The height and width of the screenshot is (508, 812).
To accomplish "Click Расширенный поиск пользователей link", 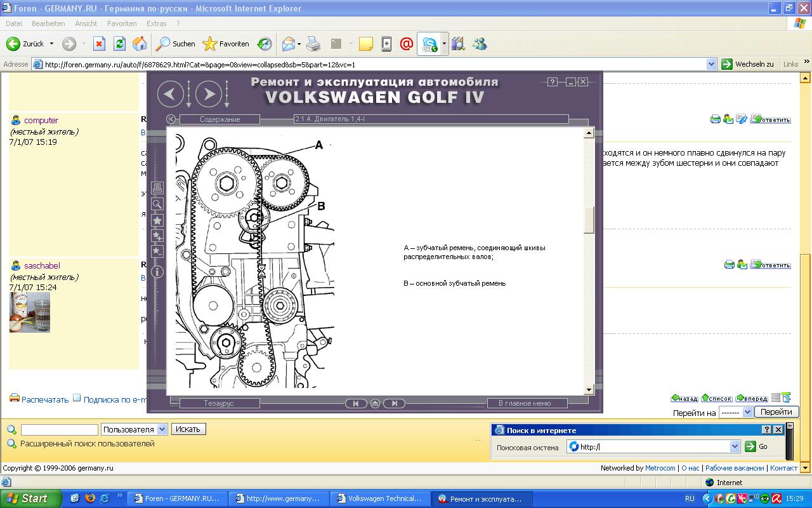I will (87, 444).
